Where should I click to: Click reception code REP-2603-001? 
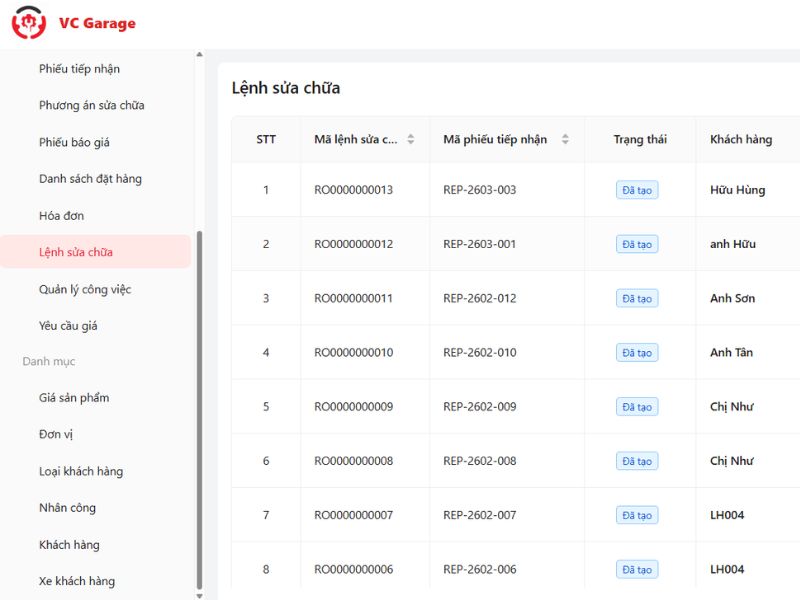tap(479, 244)
